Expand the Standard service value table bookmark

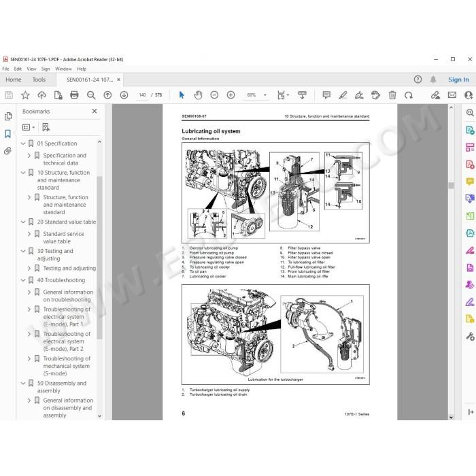point(29,234)
